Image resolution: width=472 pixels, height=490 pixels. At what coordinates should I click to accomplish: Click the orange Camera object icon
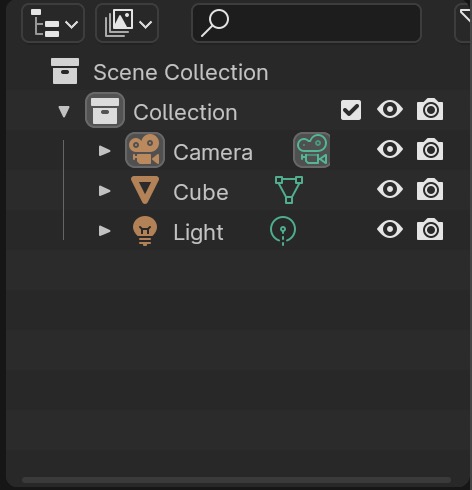pos(145,150)
